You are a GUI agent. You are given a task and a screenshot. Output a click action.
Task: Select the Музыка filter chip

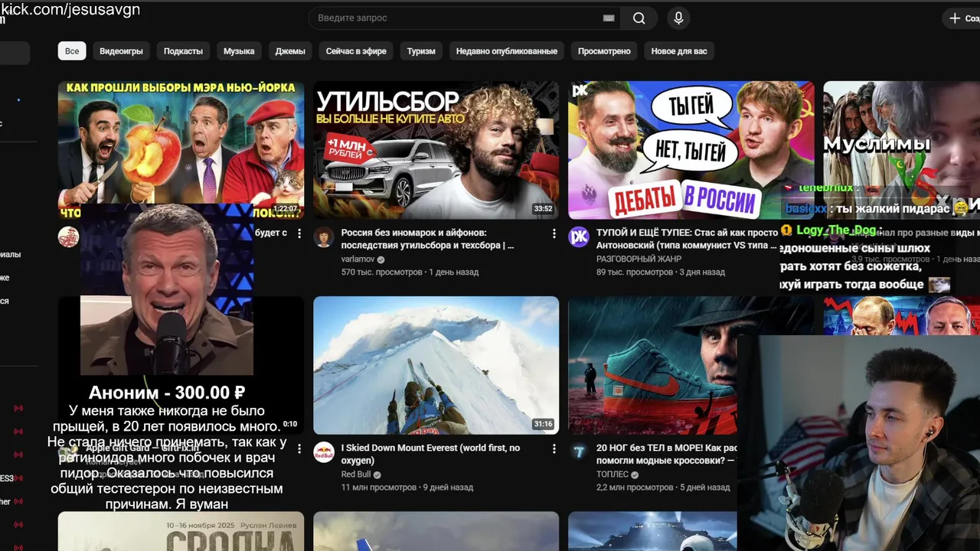click(x=239, y=51)
